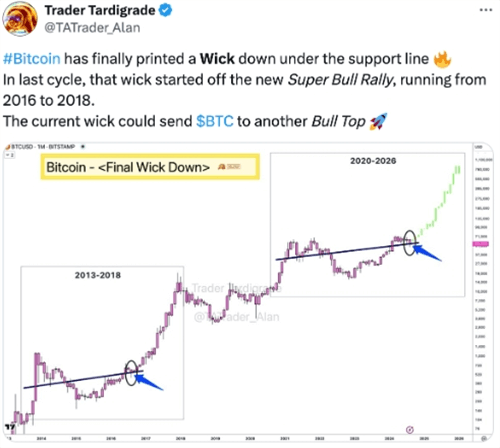The height and width of the screenshot is (448, 500).
Task: Toggle the status dot beside BITSTAMP
Action: (83, 146)
